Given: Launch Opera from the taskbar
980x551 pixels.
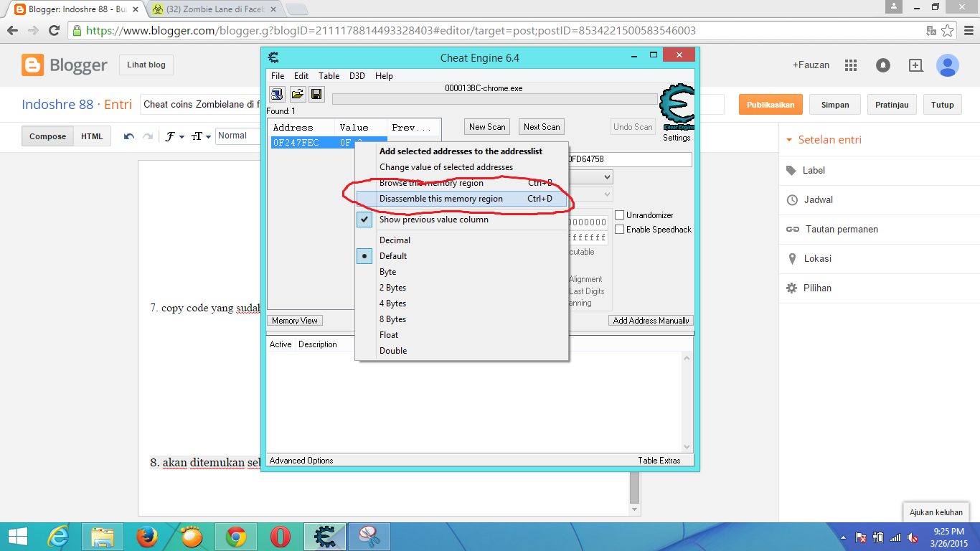Looking at the screenshot, I should point(281,537).
